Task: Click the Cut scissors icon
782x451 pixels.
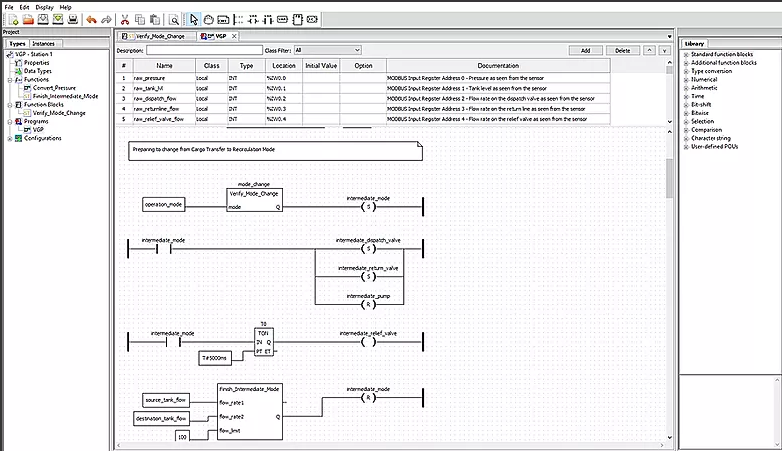Action: [124, 19]
